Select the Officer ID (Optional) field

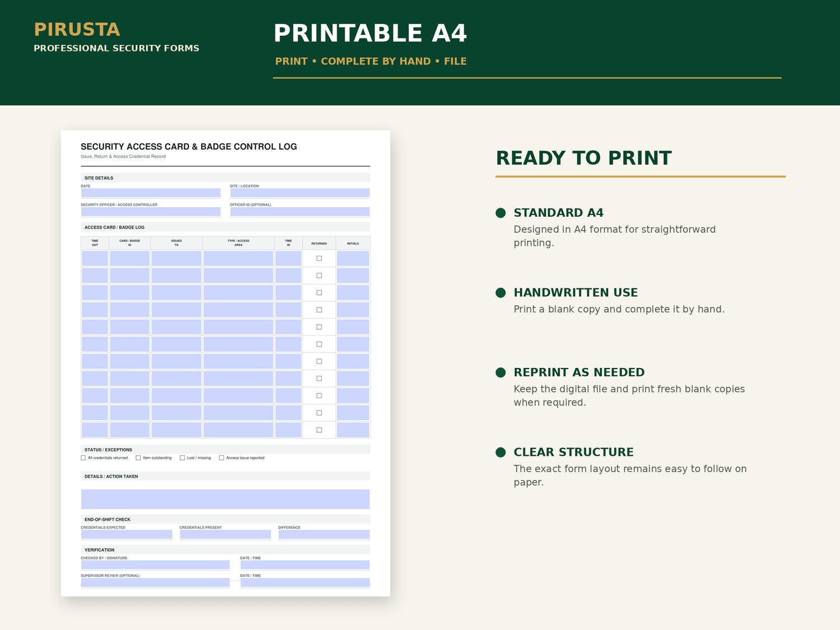(x=300, y=212)
